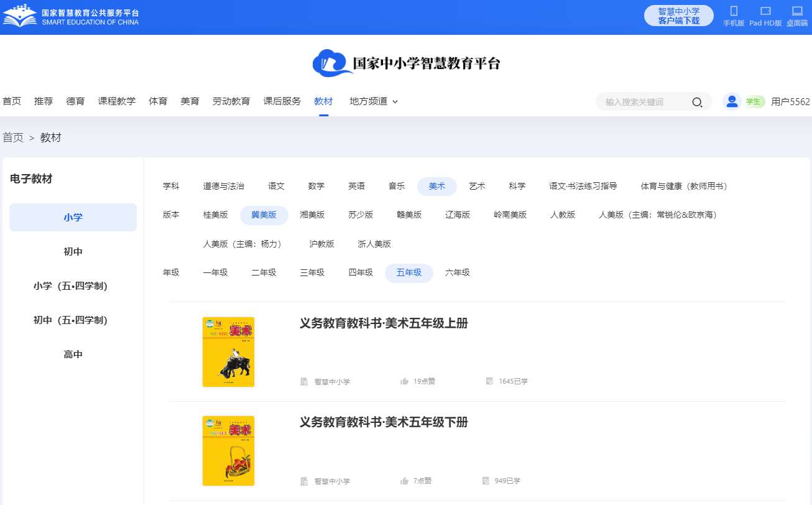Click the 智慧中小学客户端下载 button

click(679, 16)
